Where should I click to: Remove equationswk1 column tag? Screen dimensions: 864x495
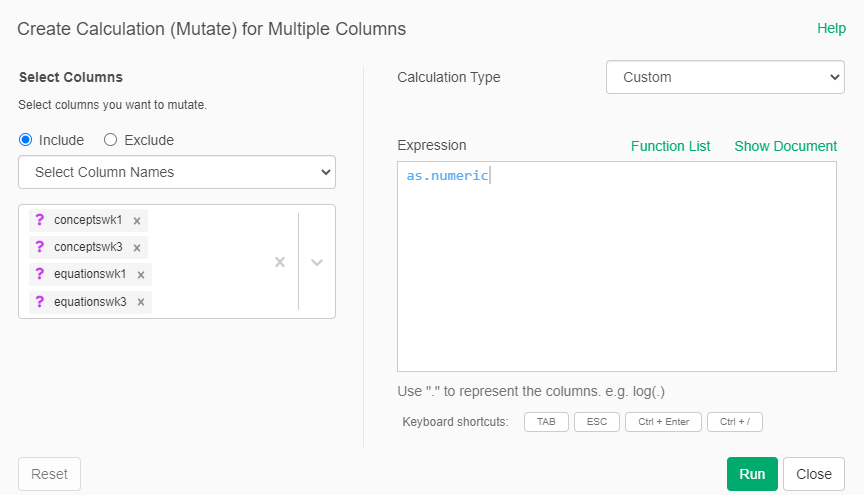tap(141, 275)
